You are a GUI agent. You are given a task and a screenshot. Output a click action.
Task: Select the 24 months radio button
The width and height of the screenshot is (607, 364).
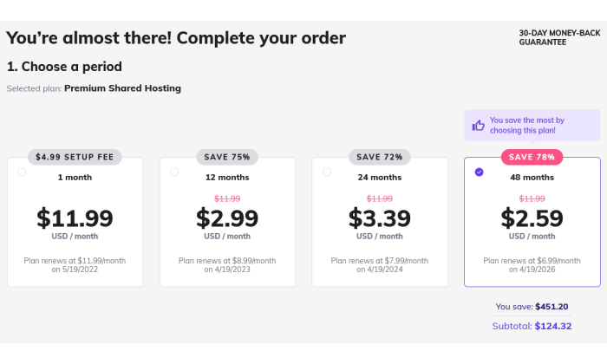point(327,172)
